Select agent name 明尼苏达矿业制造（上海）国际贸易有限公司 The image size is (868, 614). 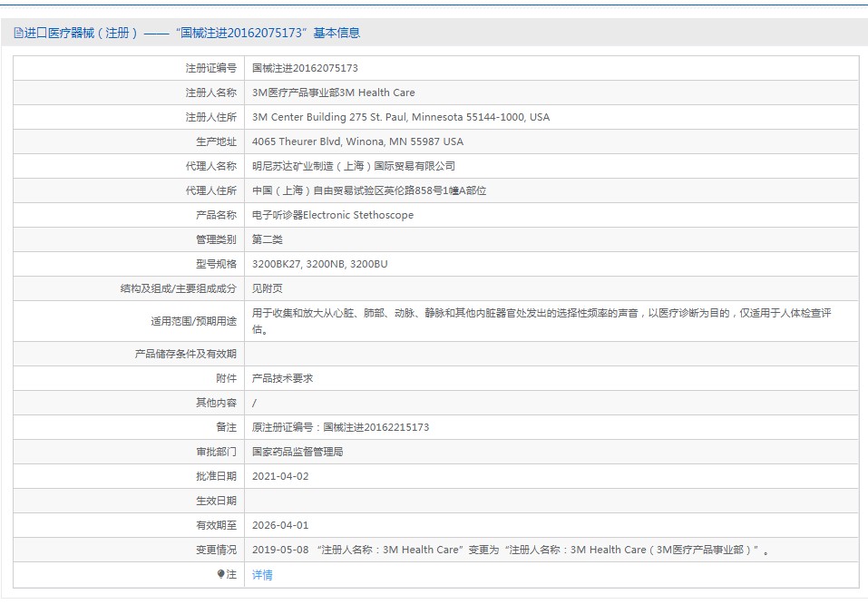[x=354, y=166]
